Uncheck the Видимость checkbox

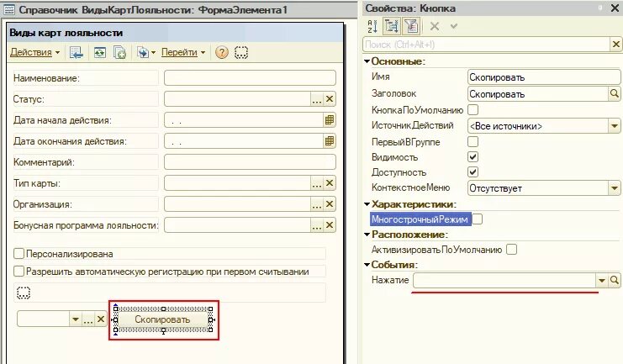tap(473, 157)
